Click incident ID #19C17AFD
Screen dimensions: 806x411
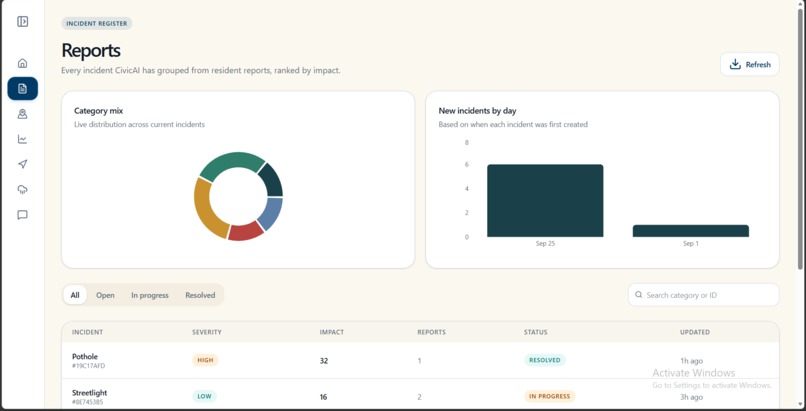click(x=88, y=366)
